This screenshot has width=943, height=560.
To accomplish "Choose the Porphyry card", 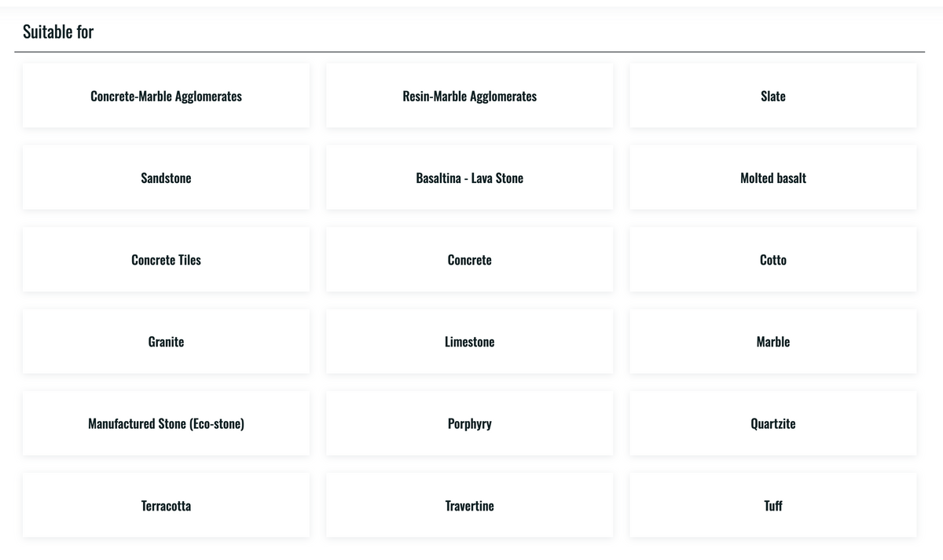I will (469, 423).
